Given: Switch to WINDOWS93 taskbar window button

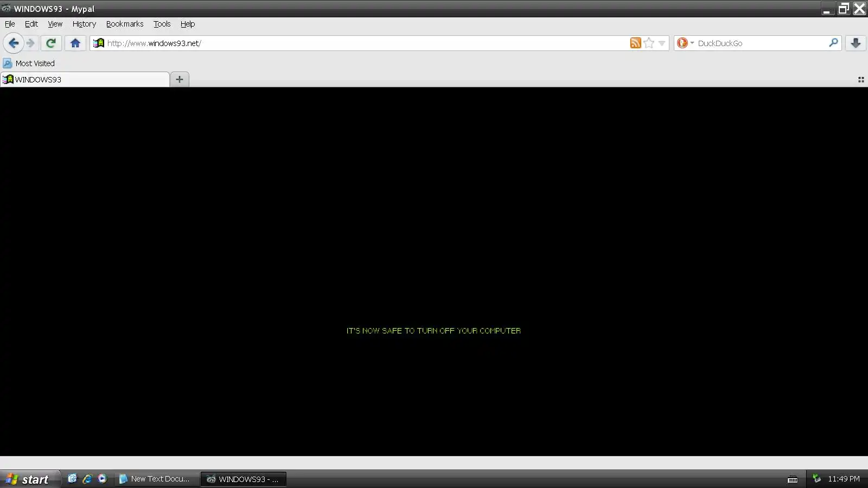Looking at the screenshot, I should click(243, 479).
